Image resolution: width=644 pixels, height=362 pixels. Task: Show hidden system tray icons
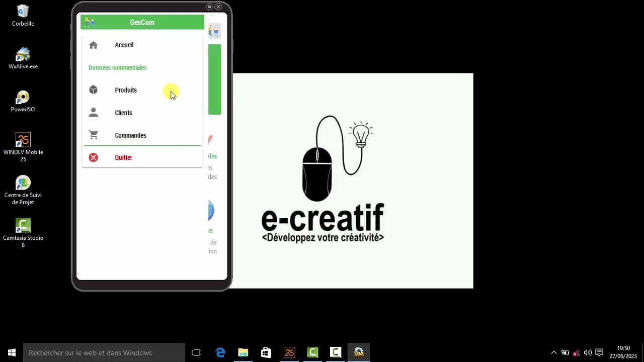pos(554,352)
